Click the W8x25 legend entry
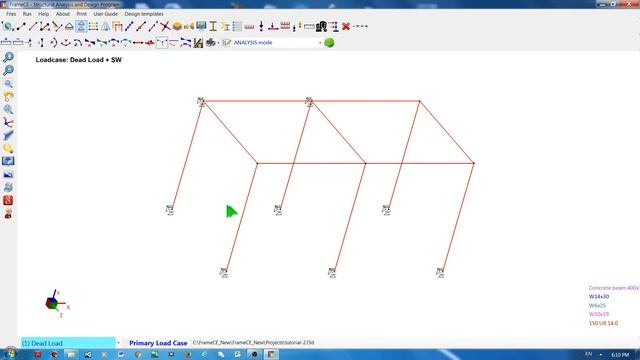 point(597,305)
